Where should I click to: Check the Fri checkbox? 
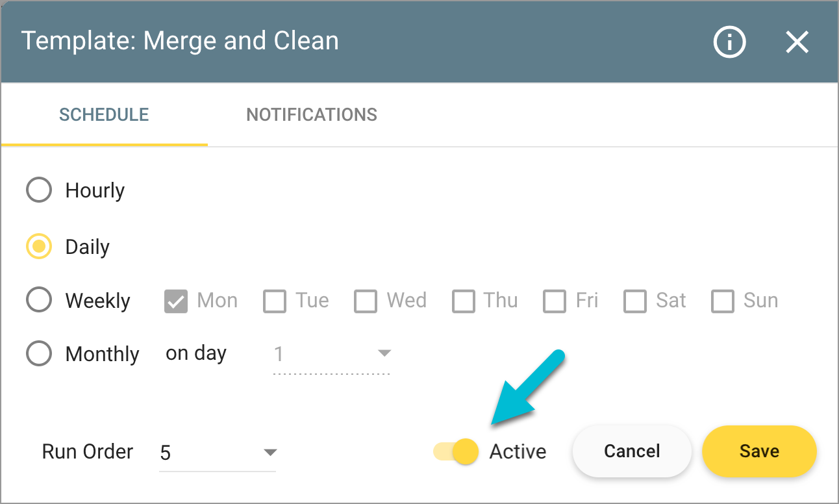coord(555,301)
